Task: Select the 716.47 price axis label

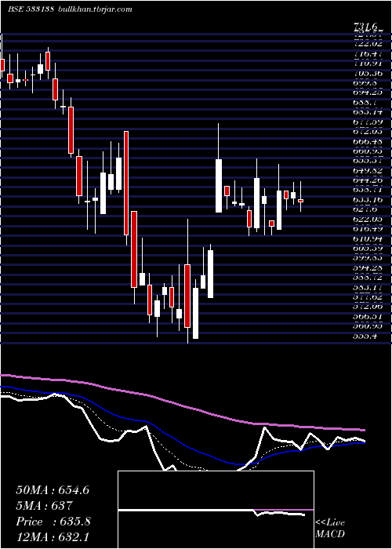Action: [x=368, y=54]
